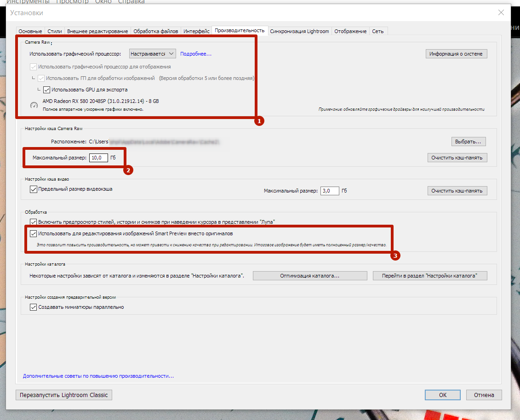
Task: Click the video cache size field
Action: pyautogui.click(x=330, y=191)
